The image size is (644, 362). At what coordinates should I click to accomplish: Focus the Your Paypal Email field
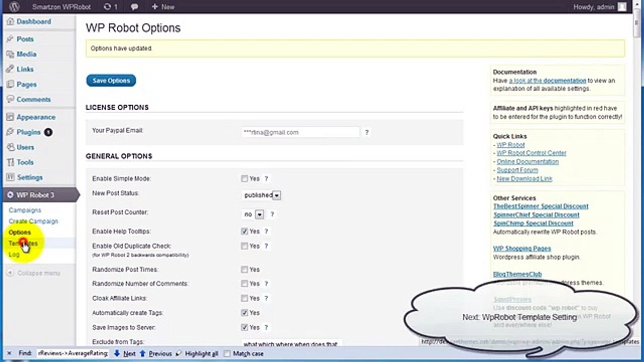click(301, 132)
